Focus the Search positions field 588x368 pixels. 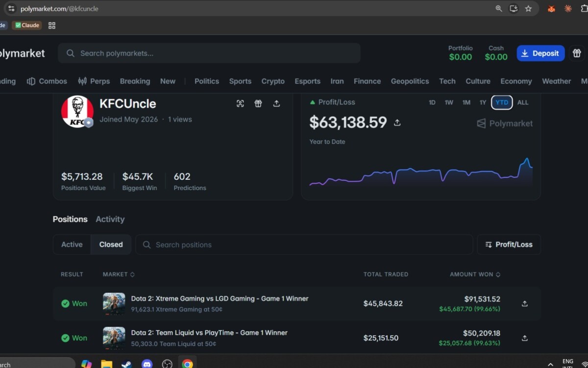click(x=304, y=245)
